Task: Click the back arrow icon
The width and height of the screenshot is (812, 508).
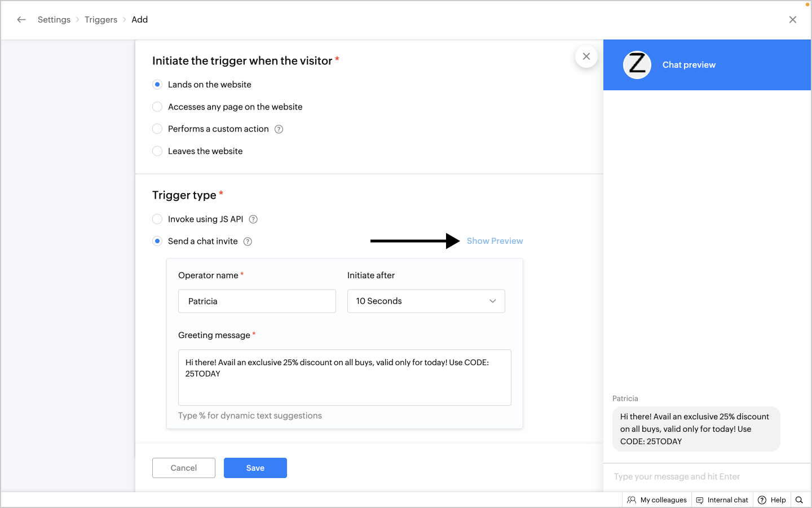Action: [21, 20]
